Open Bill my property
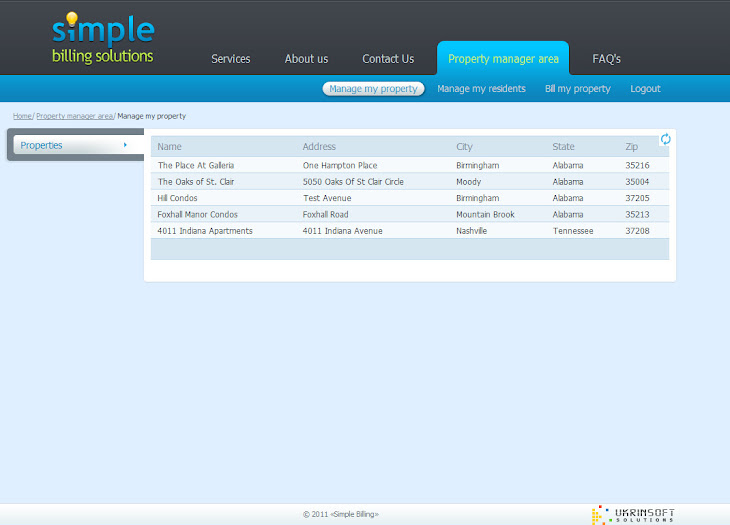This screenshot has width=730, height=525. [577, 89]
